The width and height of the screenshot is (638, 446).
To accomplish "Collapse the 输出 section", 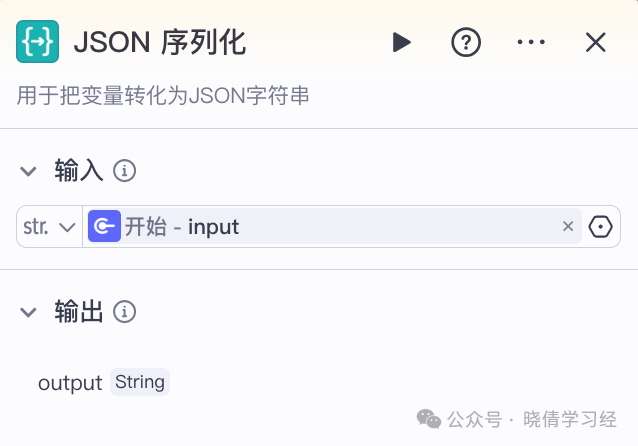I will [28, 312].
